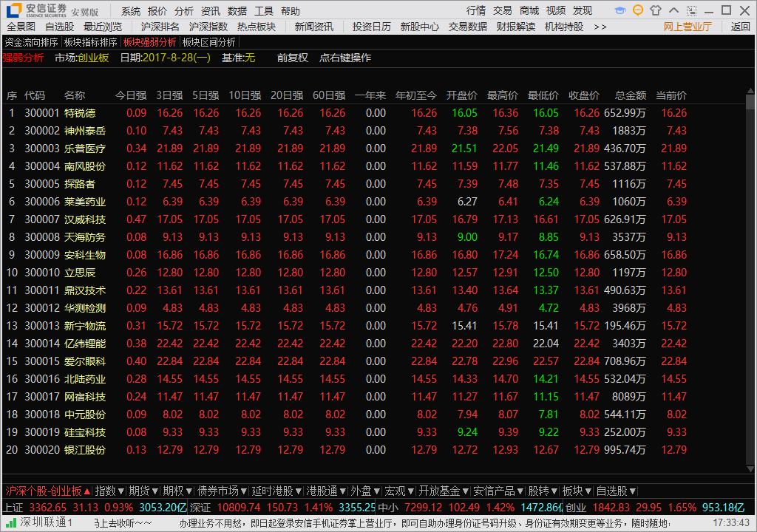The width and height of the screenshot is (757, 532).
Task: Open 最近浏览 from the toolbar
Action: tap(103, 27)
